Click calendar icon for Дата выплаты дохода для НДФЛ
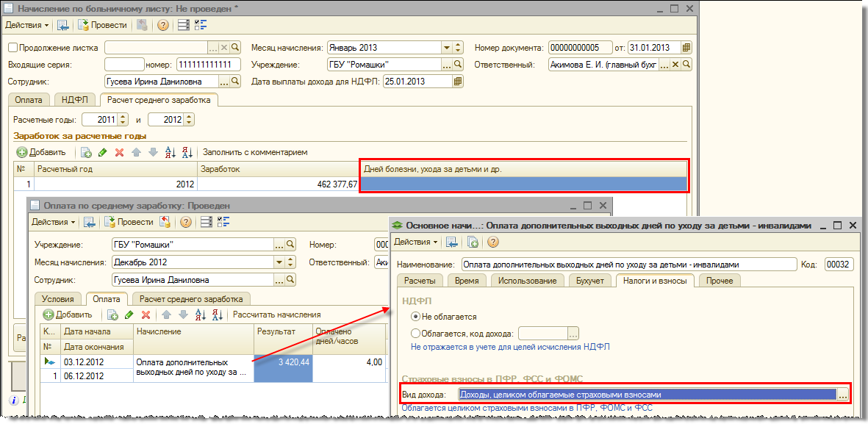This screenshot has width=868, height=424. tap(458, 82)
